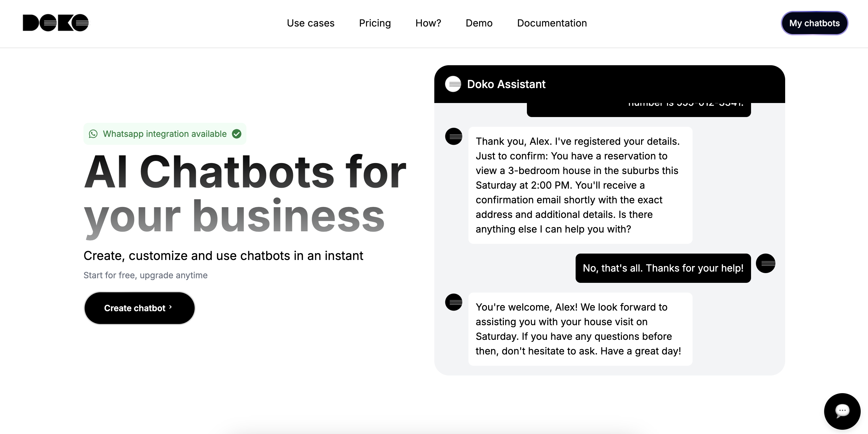Viewport: 868px width, 434px height.
Task: Click the Whatsapp integration available badge text
Action: click(x=164, y=134)
